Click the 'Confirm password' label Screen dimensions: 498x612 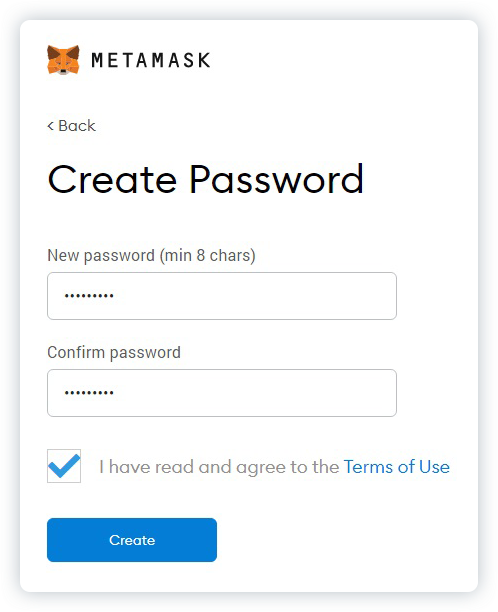(114, 352)
